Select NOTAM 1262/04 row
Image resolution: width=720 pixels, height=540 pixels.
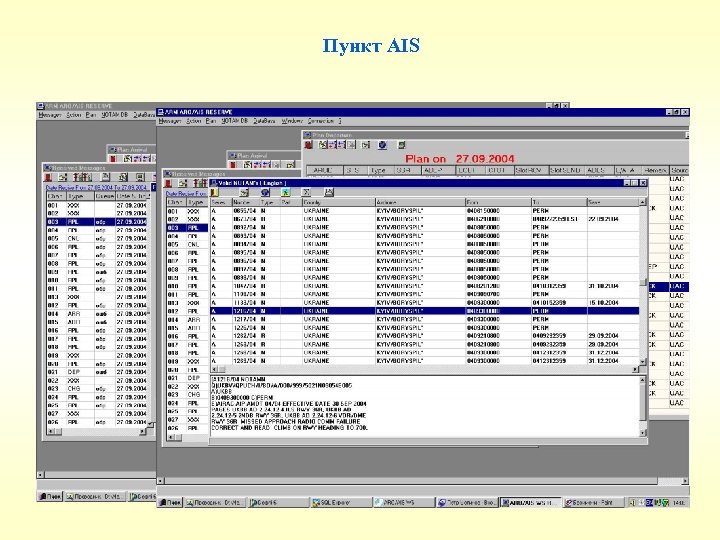tap(424, 336)
